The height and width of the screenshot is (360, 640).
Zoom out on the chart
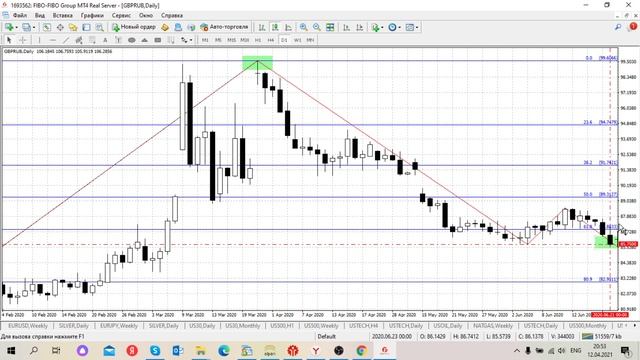(317, 27)
